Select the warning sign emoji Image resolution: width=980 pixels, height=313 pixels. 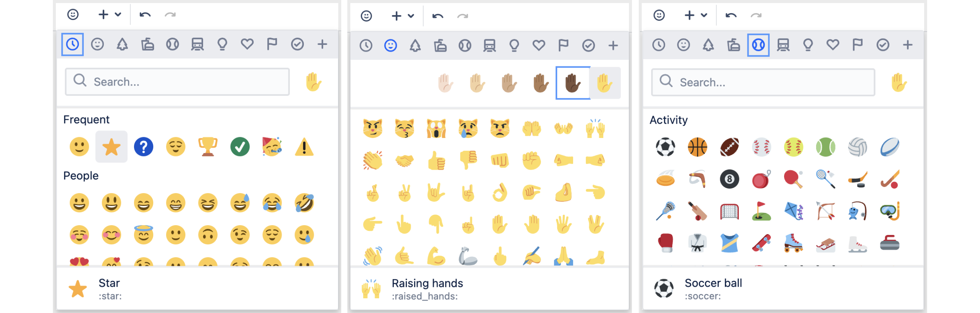point(304,147)
